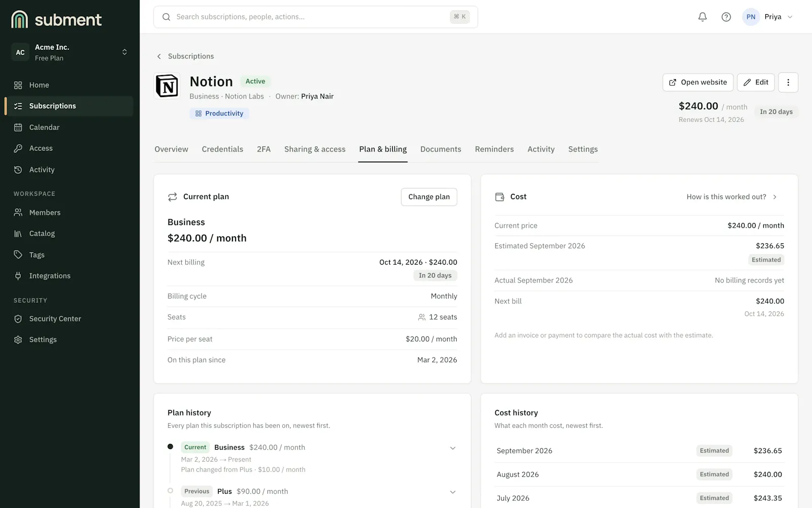The width and height of the screenshot is (812, 508).
Task: Click the Change plan button
Action: tap(429, 197)
